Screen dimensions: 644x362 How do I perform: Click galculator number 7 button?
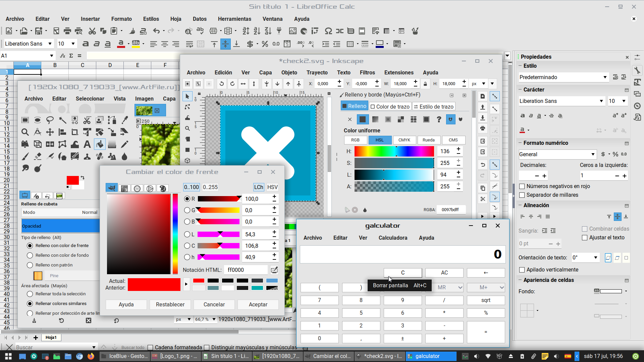point(319,300)
